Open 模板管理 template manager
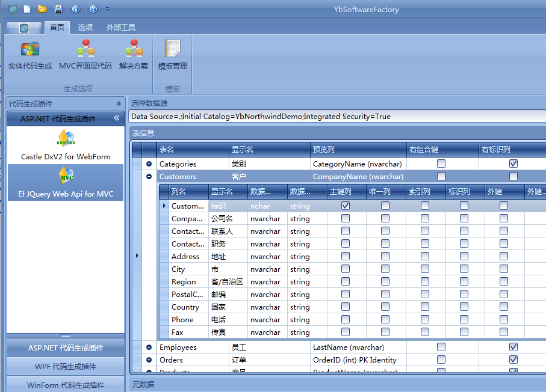 (173, 55)
